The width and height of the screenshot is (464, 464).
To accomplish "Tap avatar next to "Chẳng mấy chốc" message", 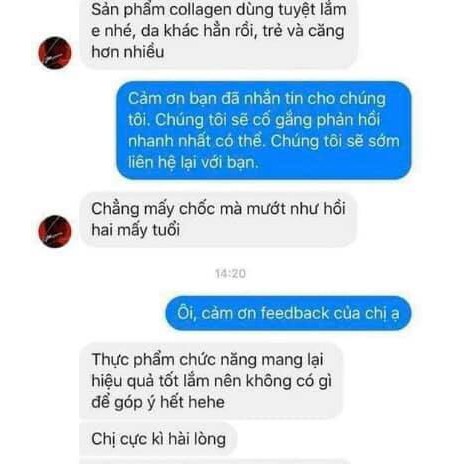I will [x=55, y=231].
